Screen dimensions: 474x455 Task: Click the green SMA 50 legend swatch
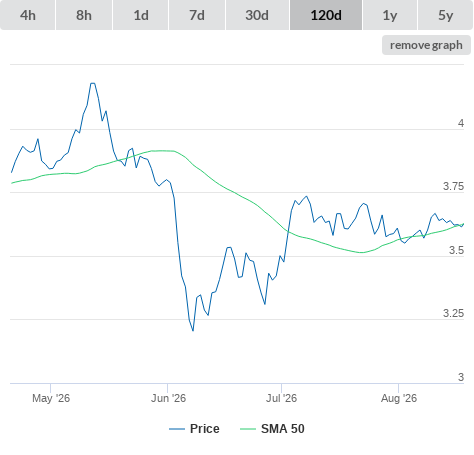pyautogui.click(x=248, y=429)
